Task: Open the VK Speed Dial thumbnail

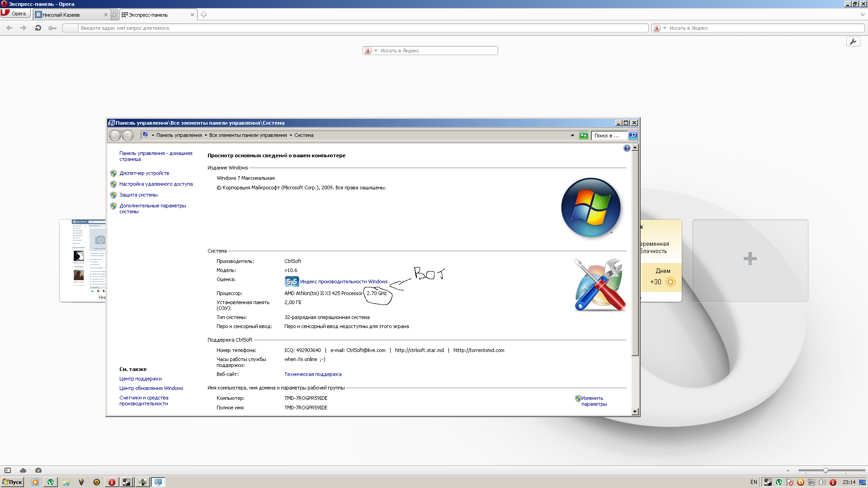Action: (83, 260)
